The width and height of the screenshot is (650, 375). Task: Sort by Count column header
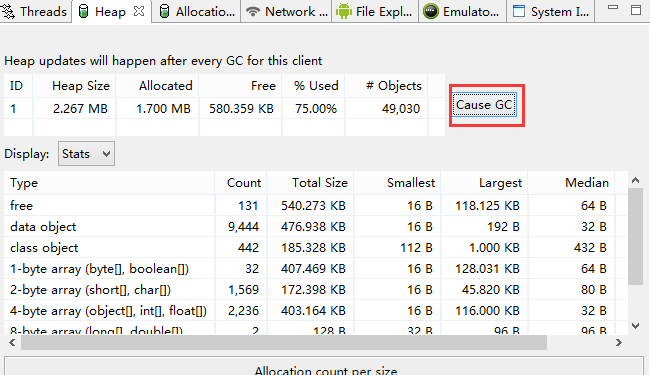(241, 183)
